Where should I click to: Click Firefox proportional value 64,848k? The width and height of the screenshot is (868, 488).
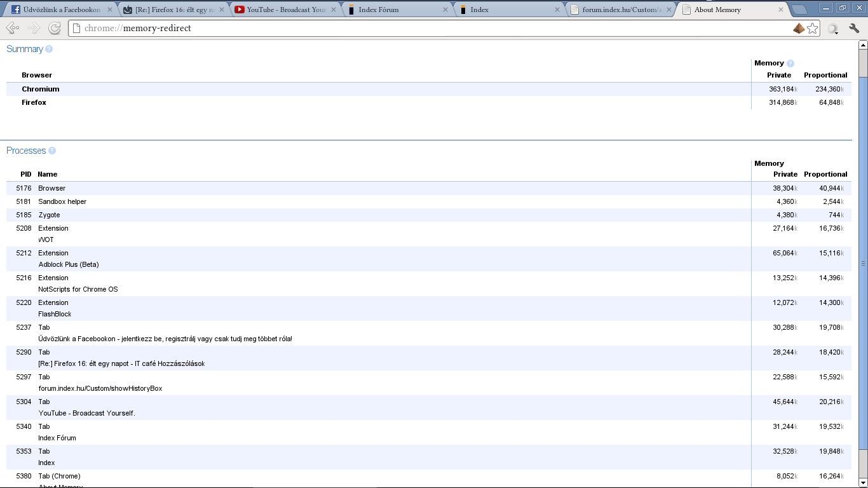point(832,103)
